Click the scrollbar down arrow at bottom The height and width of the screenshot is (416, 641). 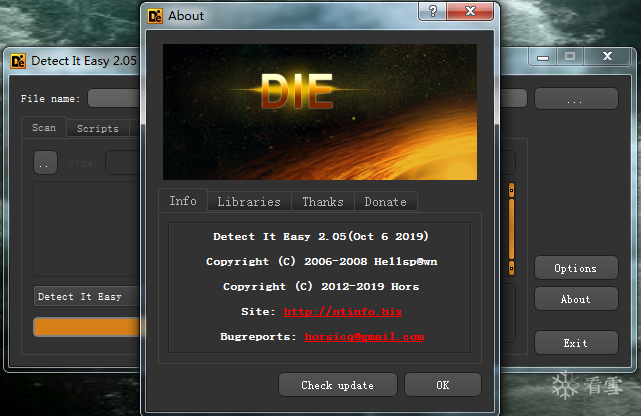click(511, 268)
